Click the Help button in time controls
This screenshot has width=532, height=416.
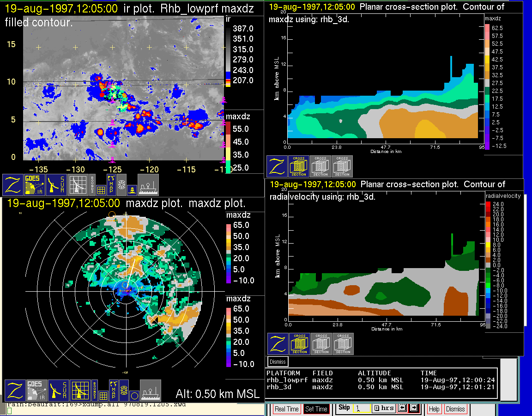[x=434, y=409]
